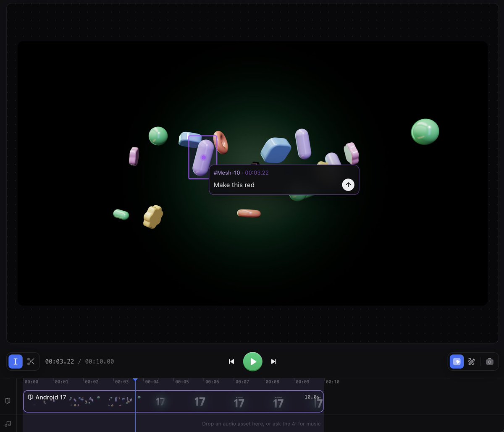This screenshot has height=432, width=504.
Task: Select the large green sphere at right
Action: pos(425,131)
